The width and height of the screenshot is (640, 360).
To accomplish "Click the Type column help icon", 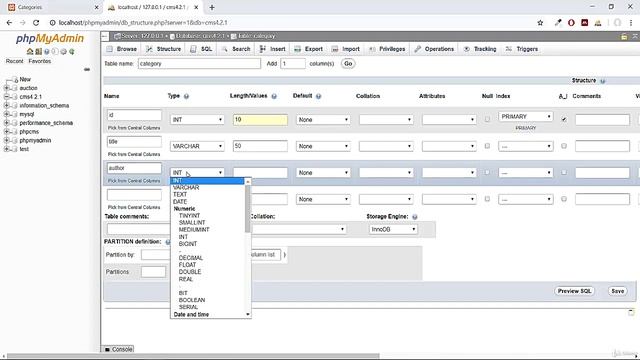I will click(186, 96).
